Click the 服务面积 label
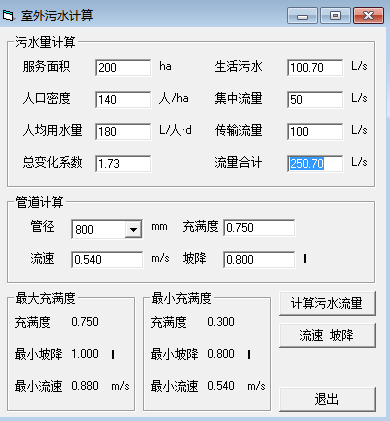Viewport: 390px width, 421px height. tap(46, 67)
